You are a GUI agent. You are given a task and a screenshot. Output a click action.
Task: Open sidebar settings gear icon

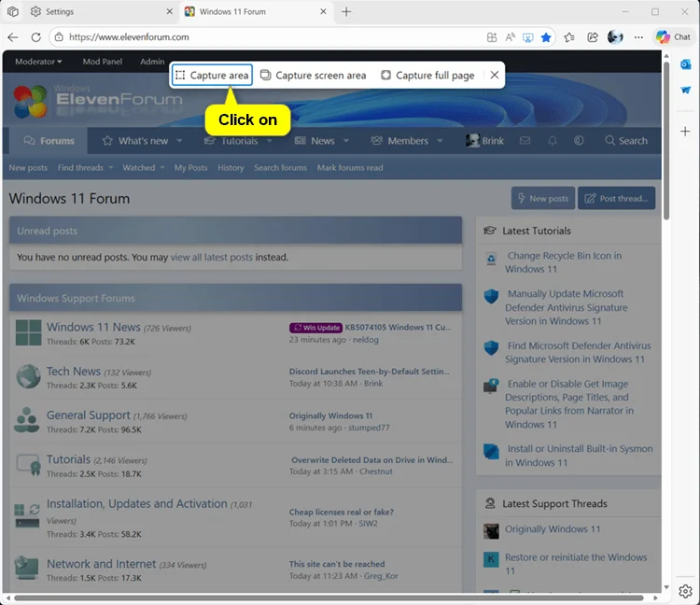[685, 591]
